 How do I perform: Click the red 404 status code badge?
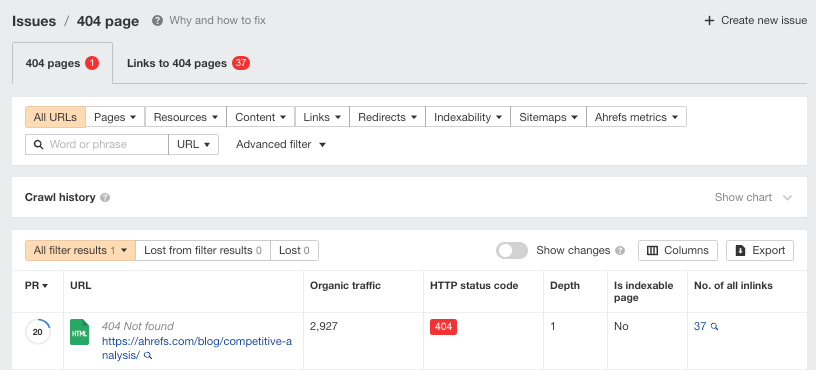443,327
